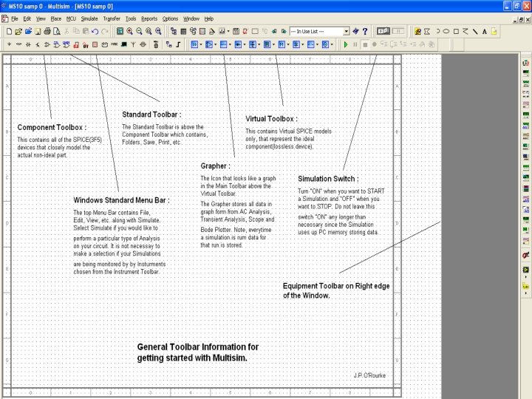Draw a rectangle graphic shape
Image resolution: width=532 pixels, height=399 pixels.
(456, 31)
